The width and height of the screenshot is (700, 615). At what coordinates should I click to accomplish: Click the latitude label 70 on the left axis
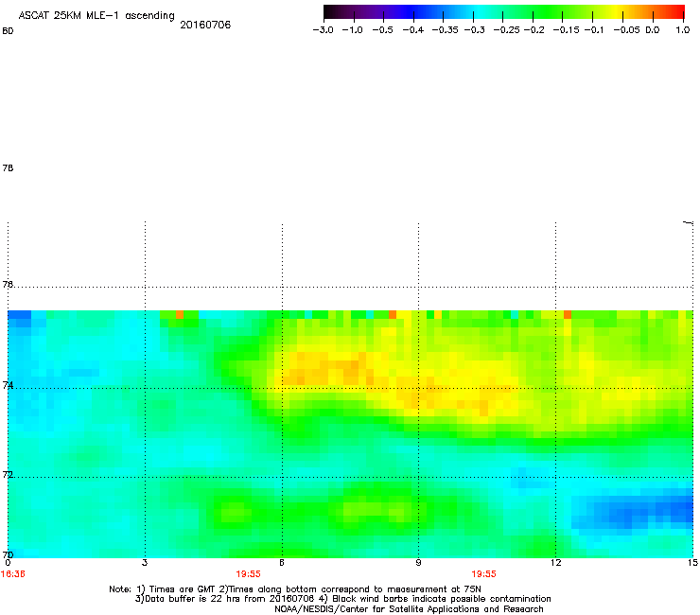click(8, 554)
